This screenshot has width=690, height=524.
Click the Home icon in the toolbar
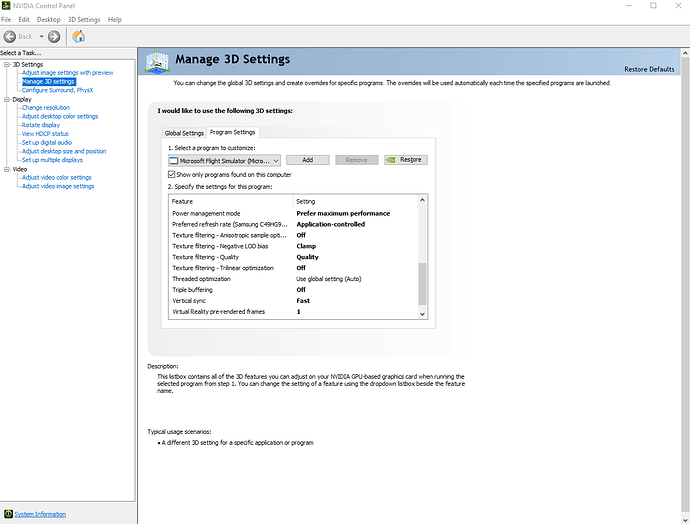coord(79,36)
